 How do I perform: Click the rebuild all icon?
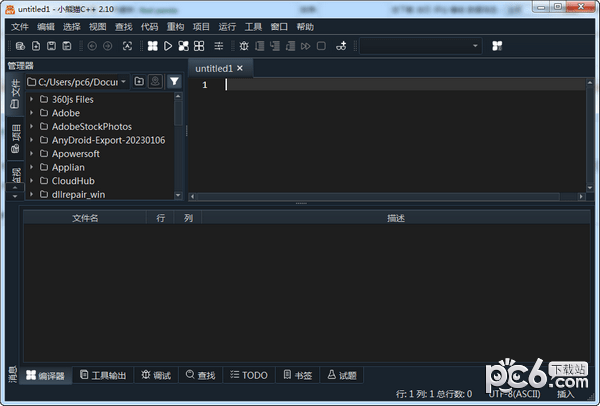click(199, 46)
